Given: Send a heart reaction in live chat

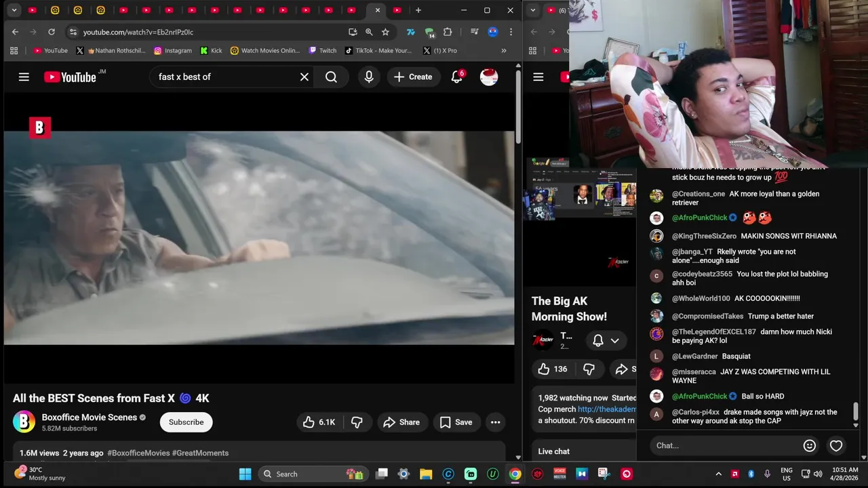Looking at the screenshot, I should pos(836,445).
